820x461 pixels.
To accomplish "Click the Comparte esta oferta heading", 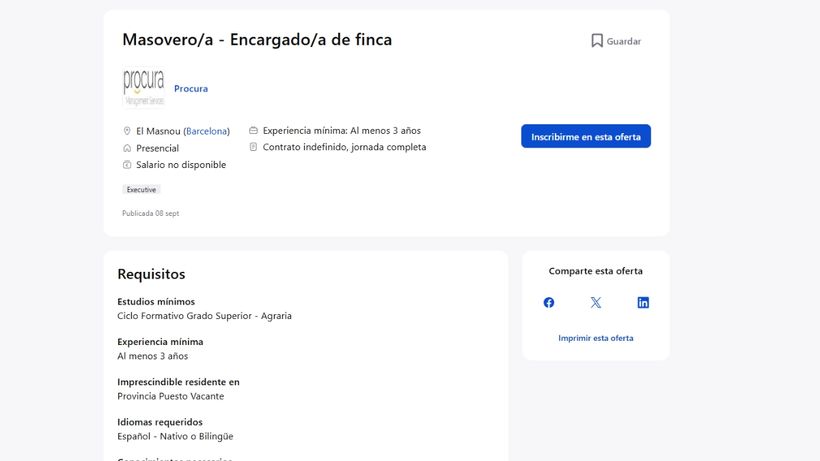I will click(596, 271).
